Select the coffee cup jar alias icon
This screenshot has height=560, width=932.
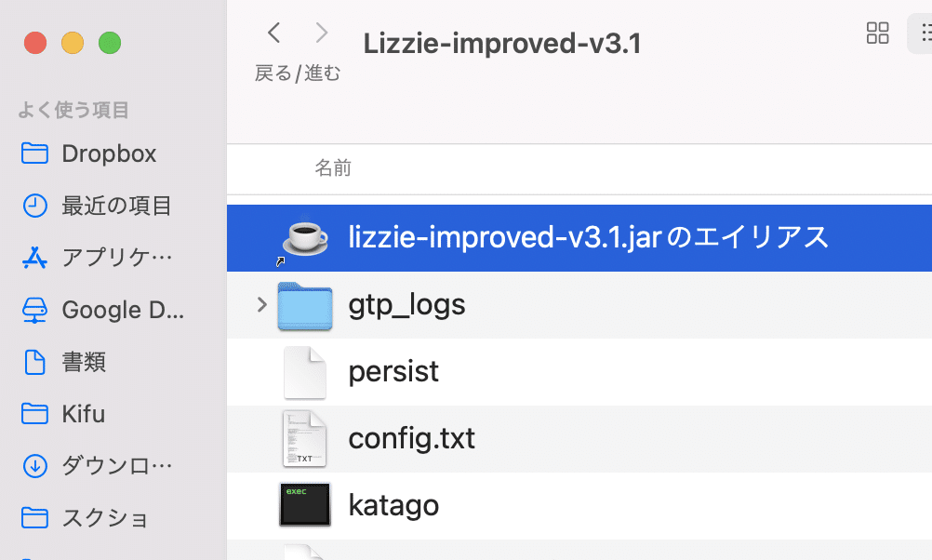304,237
